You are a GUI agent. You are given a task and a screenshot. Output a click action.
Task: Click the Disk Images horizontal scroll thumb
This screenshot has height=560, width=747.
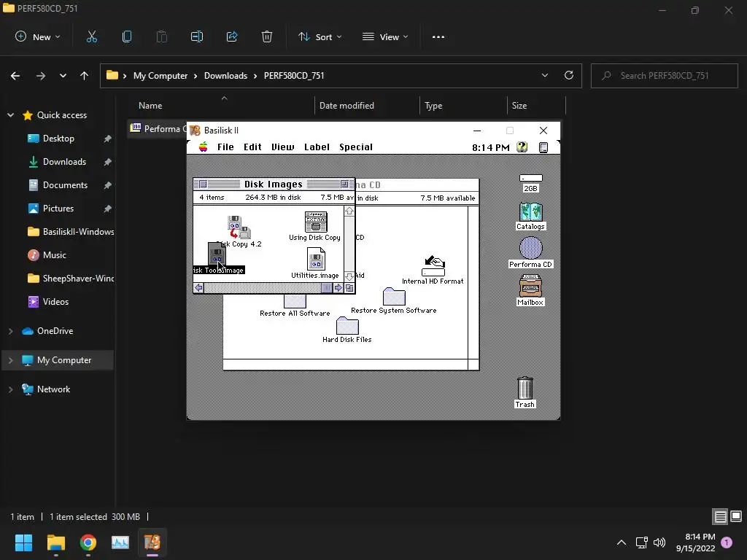click(327, 287)
